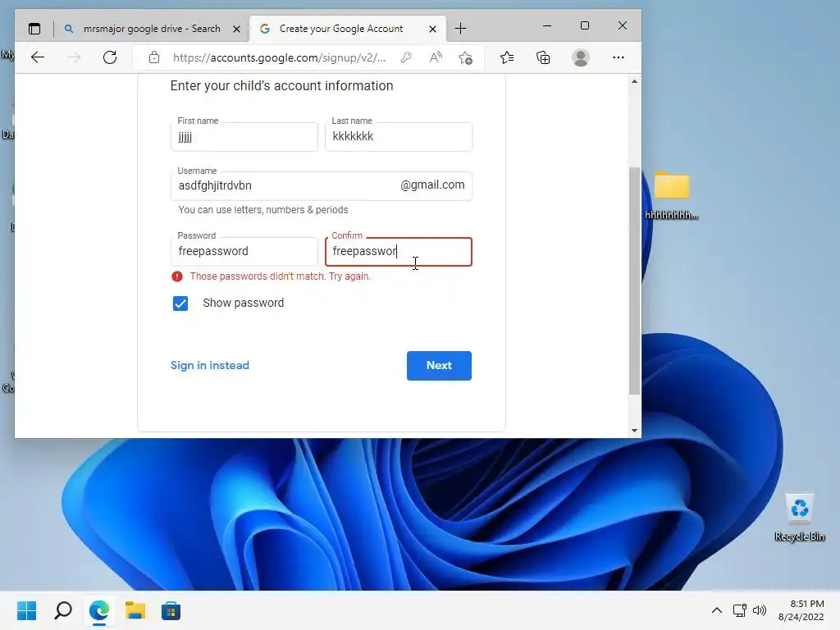This screenshot has height=630, width=840.
Task: Open the tab actions menu icon
Action: point(34,29)
